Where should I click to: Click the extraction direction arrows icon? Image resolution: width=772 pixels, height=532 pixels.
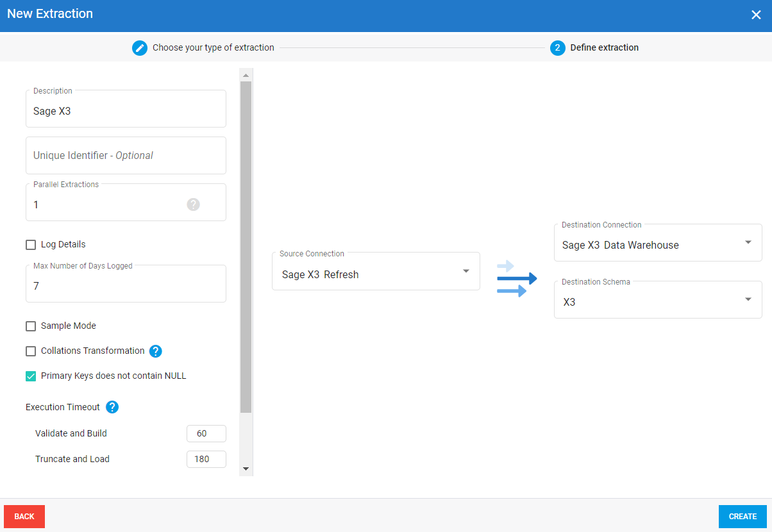click(x=517, y=278)
